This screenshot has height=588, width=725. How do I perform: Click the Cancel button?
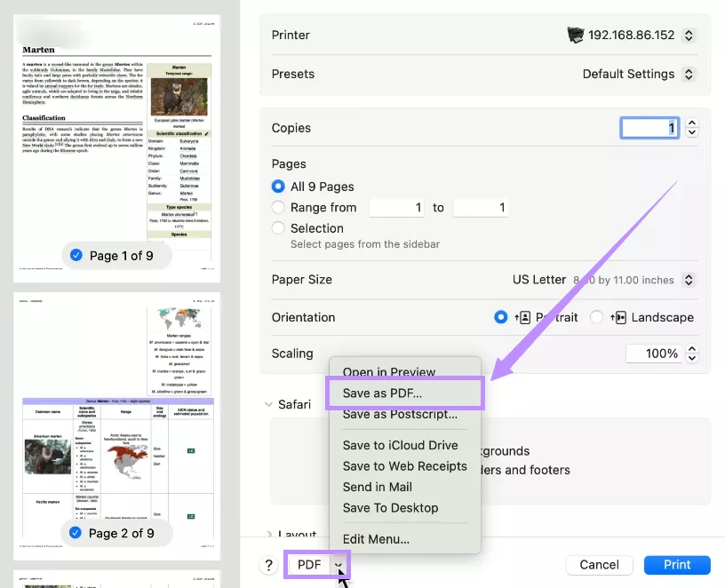click(599, 565)
